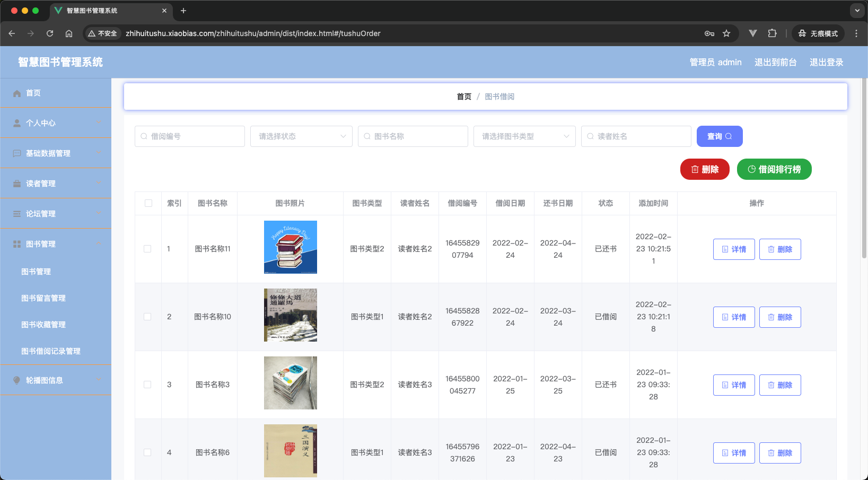The image size is (868, 480).
Task: Open the 图书名称11 book cover image
Action: click(x=291, y=247)
